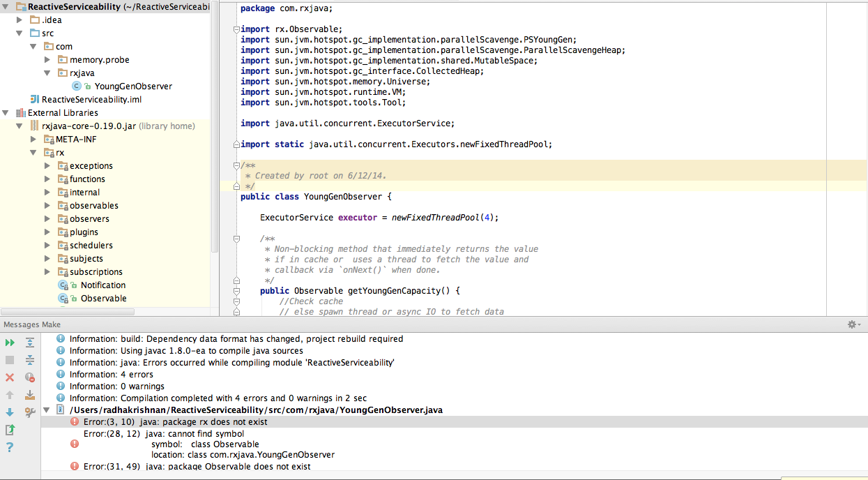Select Observable class in library tree
868x480 pixels.
click(104, 299)
